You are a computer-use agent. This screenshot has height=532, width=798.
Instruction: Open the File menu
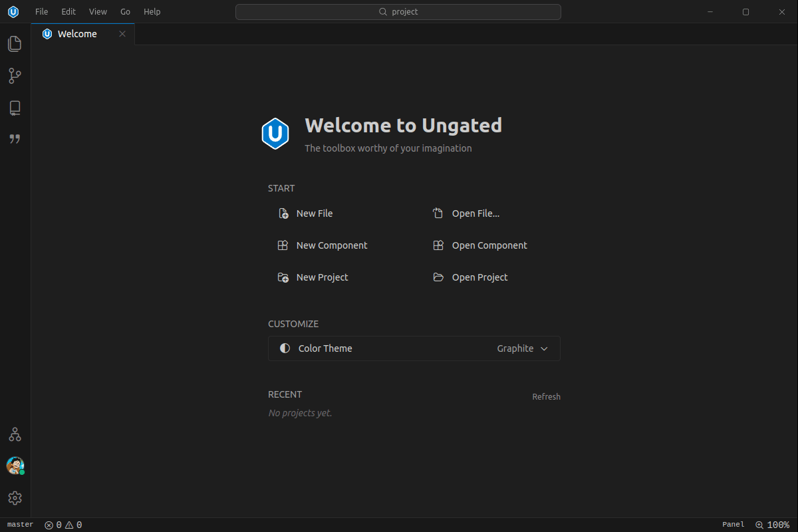[41, 11]
